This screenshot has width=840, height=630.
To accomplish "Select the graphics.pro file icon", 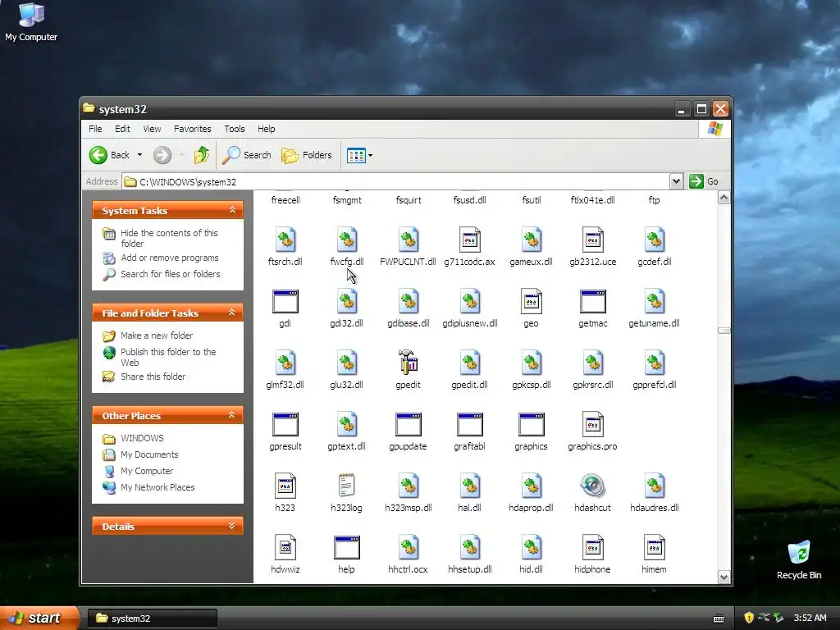I will click(x=592, y=424).
